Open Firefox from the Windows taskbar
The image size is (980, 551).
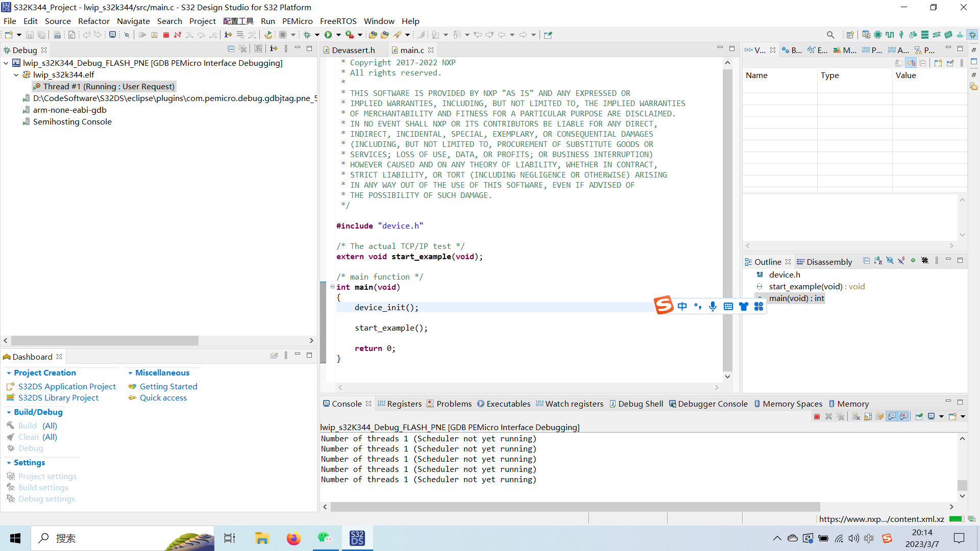coord(293,538)
